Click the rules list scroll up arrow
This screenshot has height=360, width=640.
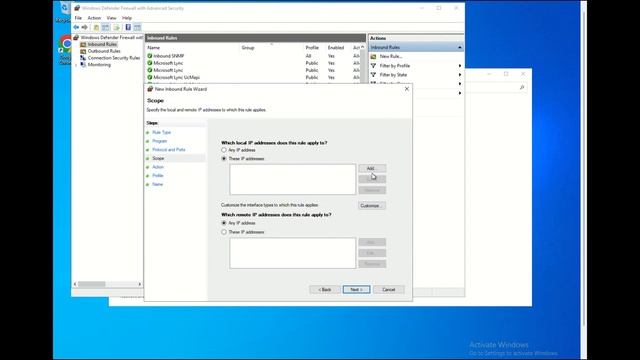363,47
